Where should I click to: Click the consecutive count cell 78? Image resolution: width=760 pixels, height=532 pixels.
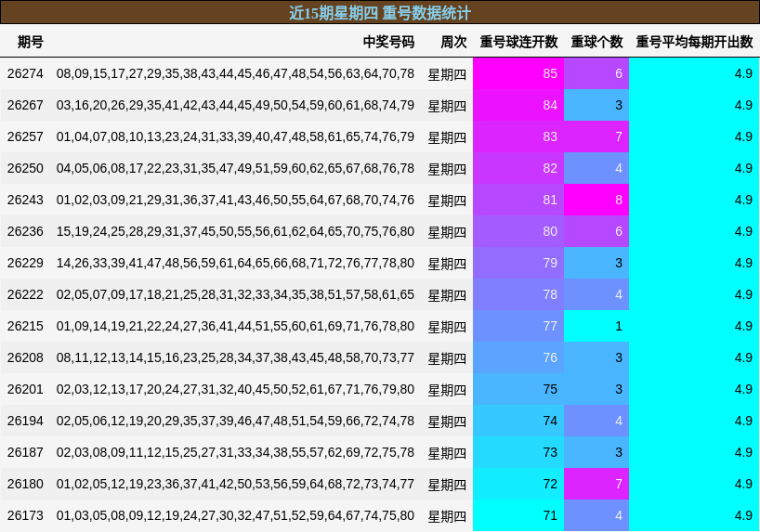tap(518, 294)
